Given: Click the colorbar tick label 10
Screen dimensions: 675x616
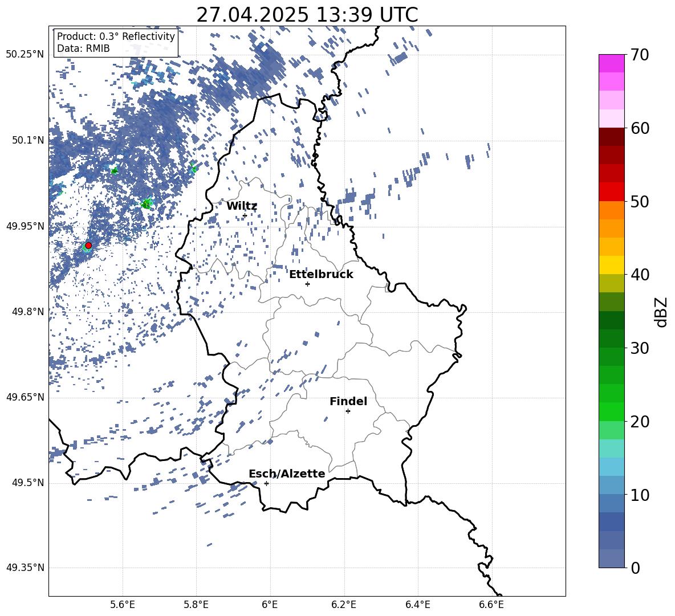Looking at the screenshot, I should (x=639, y=495).
